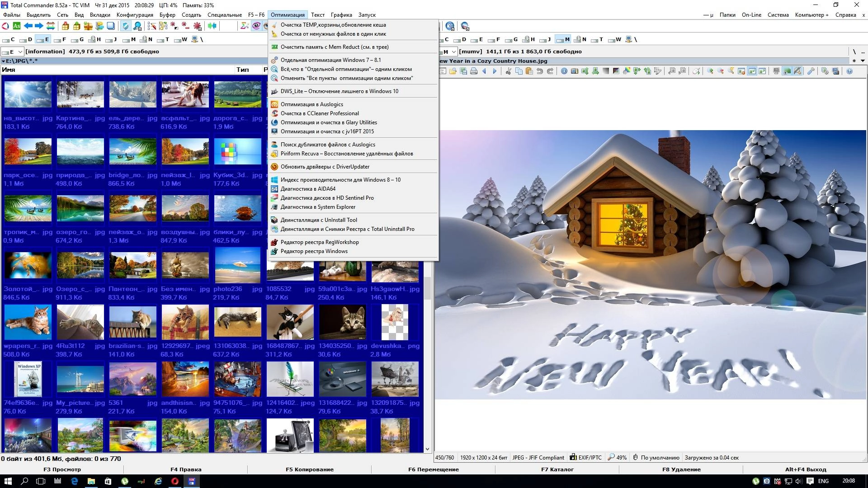The width and height of the screenshot is (868, 488).
Task: Go to right panel root with backslash button
Action: 854,52
